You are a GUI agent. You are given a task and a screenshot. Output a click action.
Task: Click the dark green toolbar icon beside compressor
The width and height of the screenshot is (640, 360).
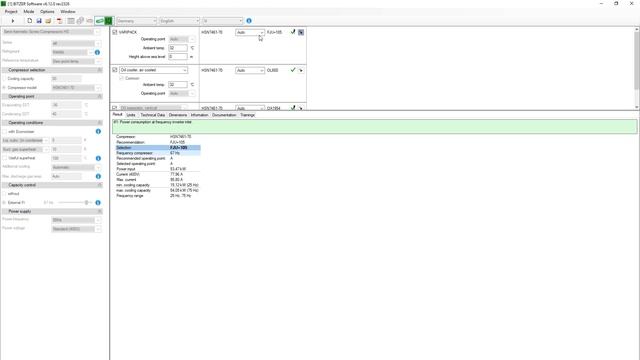(x=109, y=21)
